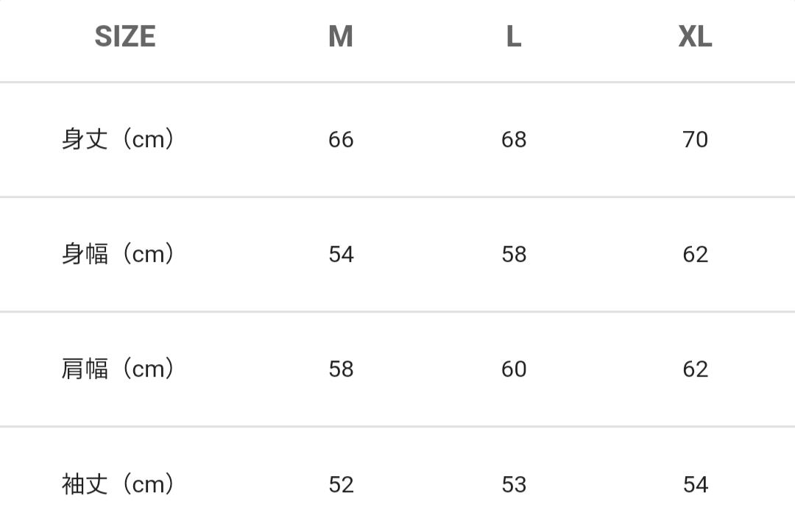
Task: Select the L size column header
Action: (514, 37)
